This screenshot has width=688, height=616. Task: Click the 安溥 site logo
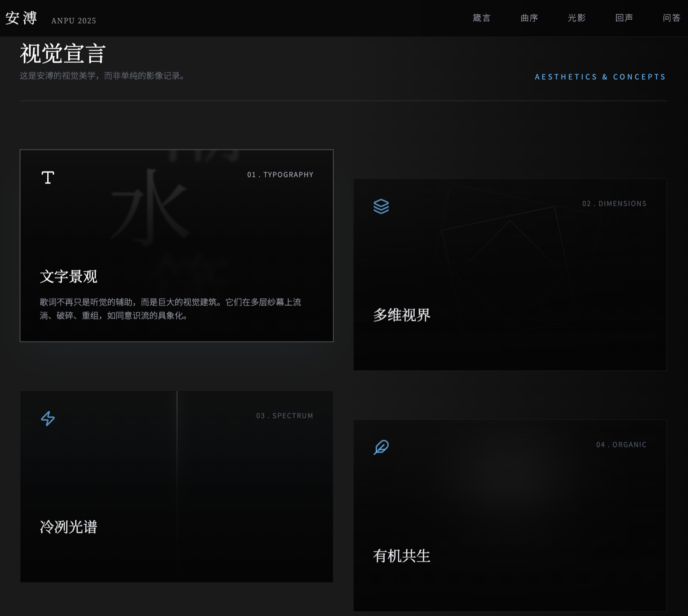coord(21,18)
